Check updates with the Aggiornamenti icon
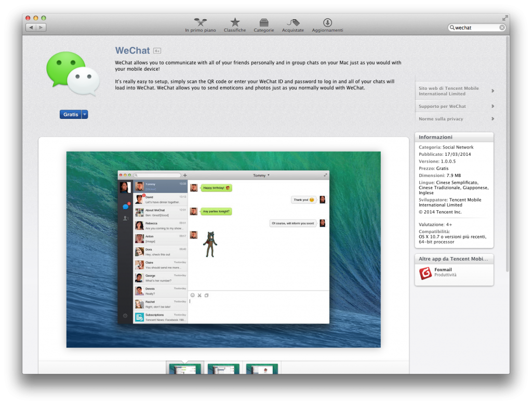The width and height of the screenshot is (532, 405). [327, 24]
